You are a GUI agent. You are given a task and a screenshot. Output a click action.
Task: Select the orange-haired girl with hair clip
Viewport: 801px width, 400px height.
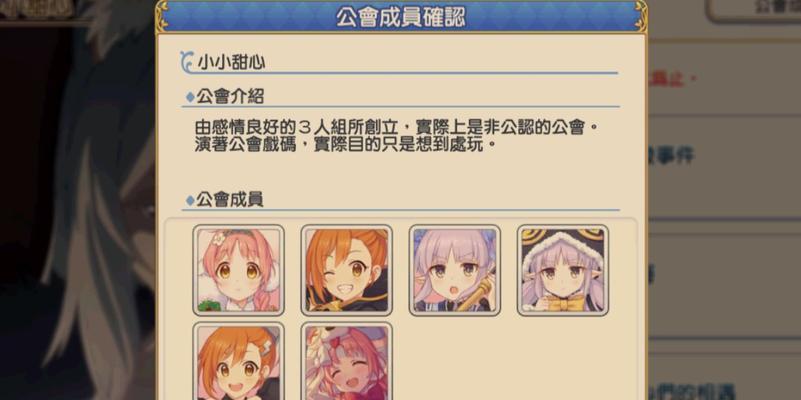coord(239,361)
